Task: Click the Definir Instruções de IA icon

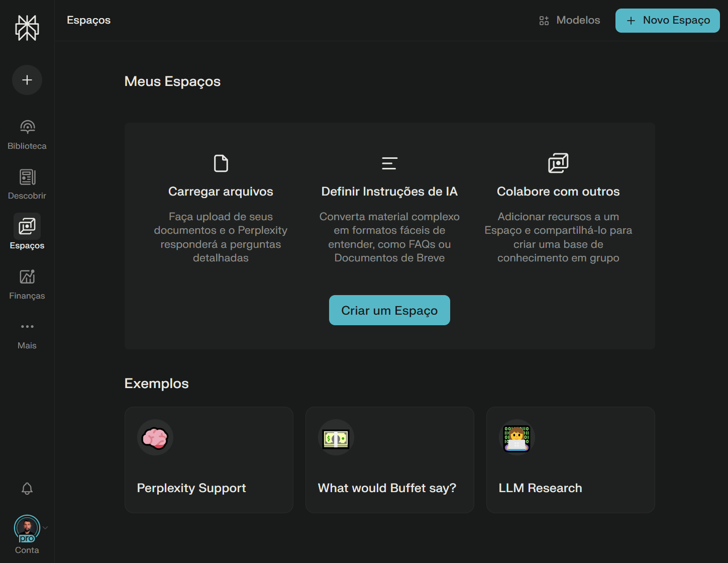Action: pyautogui.click(x=389, y=163)
